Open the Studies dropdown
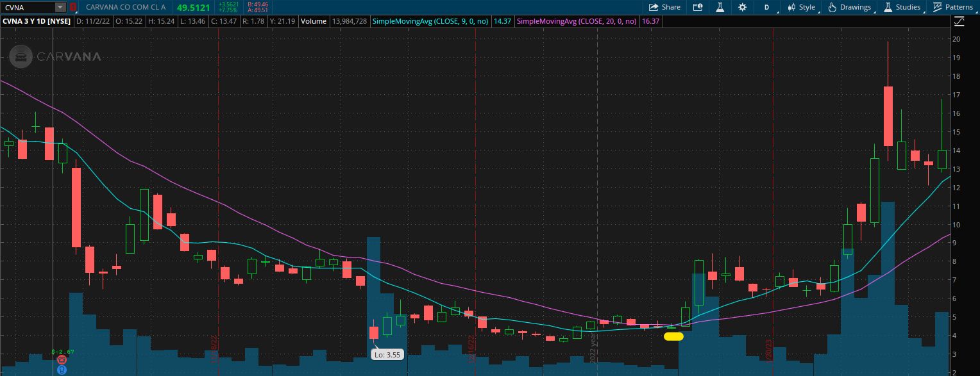980x376 pixels. 902,7
